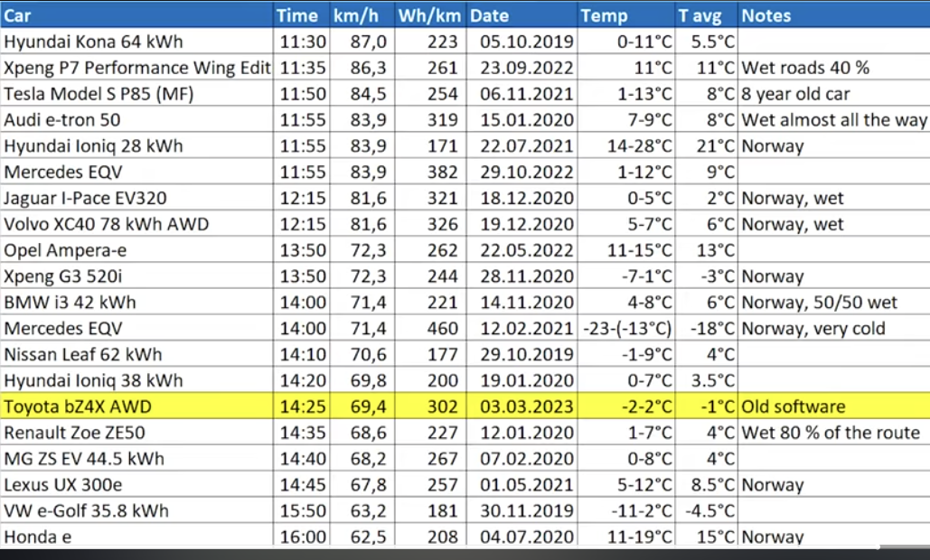Select the 'Jaguar I-Pace EV320' cell
Screen dimensions: 930x560
tap(137, 198)
